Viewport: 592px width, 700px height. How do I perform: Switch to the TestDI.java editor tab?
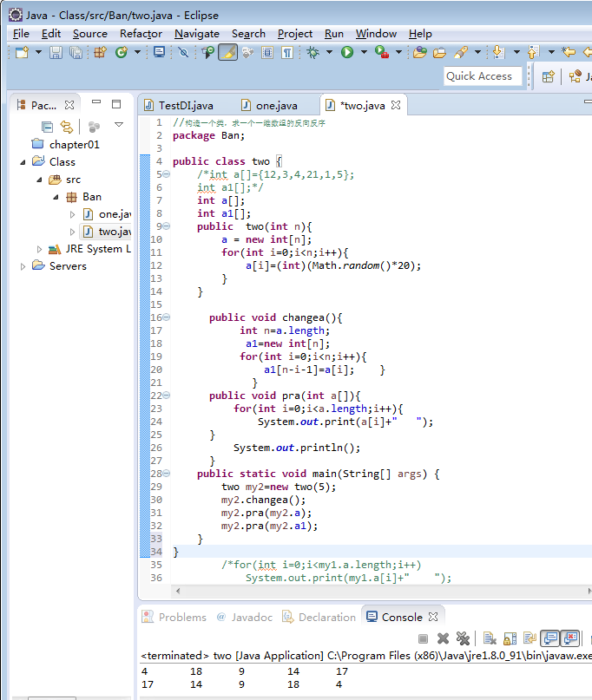185,105
